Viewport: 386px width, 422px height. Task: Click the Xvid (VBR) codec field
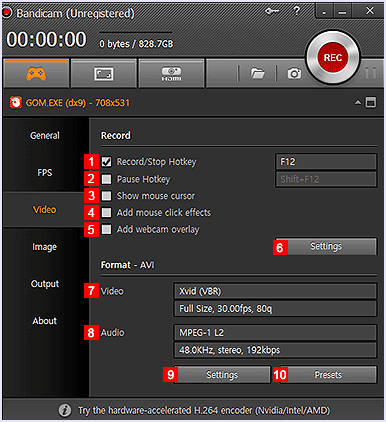(x=275, y=291)
